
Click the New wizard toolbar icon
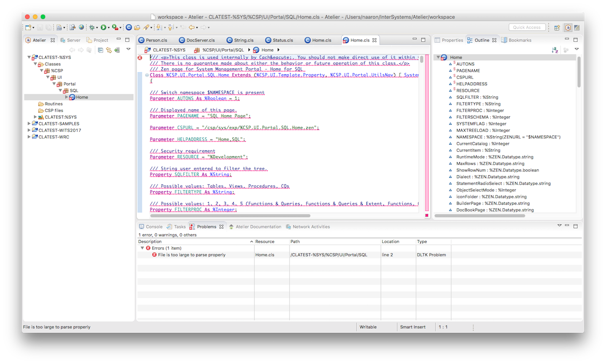28,27
